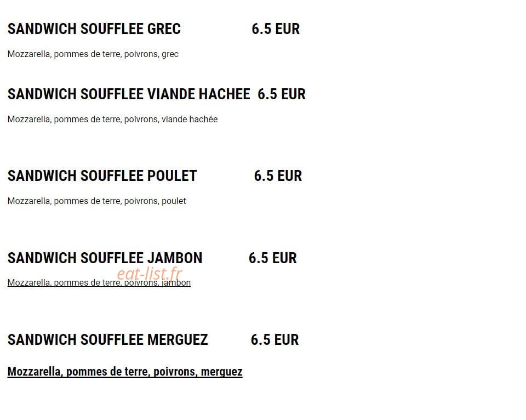The height and width of the screenshot is (420, 526).
Task: Click the Sandwich Soufflee Jambon heading
Action: click(x=105, y=258)
